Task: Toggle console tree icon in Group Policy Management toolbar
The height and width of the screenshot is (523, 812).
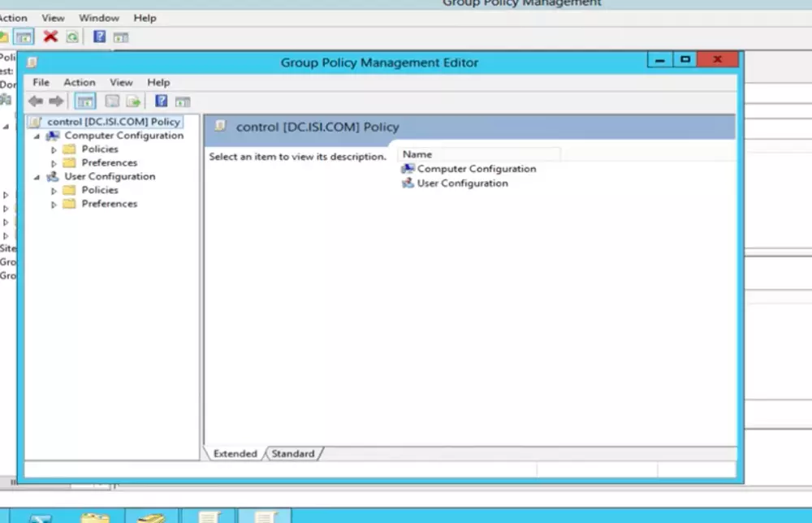Action: click(24, 37)
